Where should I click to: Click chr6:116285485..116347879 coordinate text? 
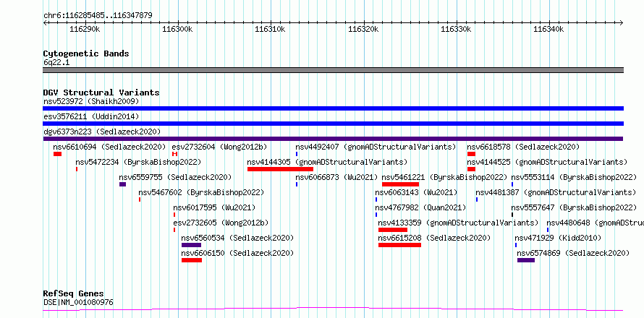point(98,16)
